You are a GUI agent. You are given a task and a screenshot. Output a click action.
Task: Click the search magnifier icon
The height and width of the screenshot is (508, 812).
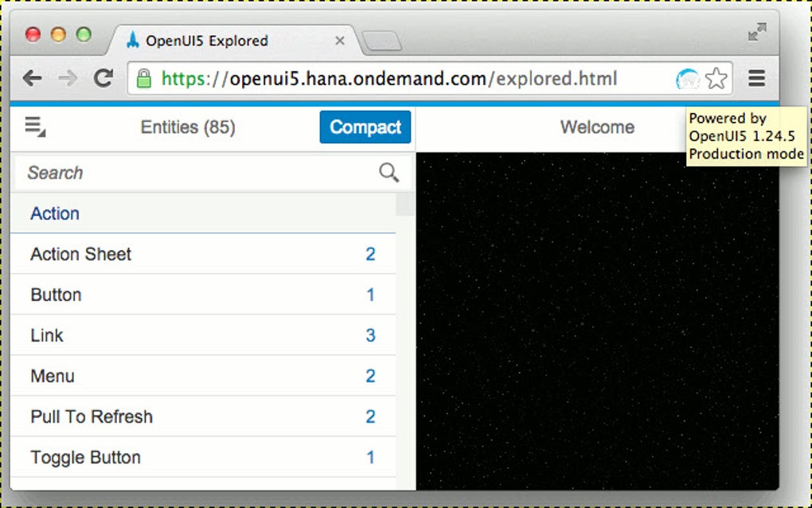(388, 173)
